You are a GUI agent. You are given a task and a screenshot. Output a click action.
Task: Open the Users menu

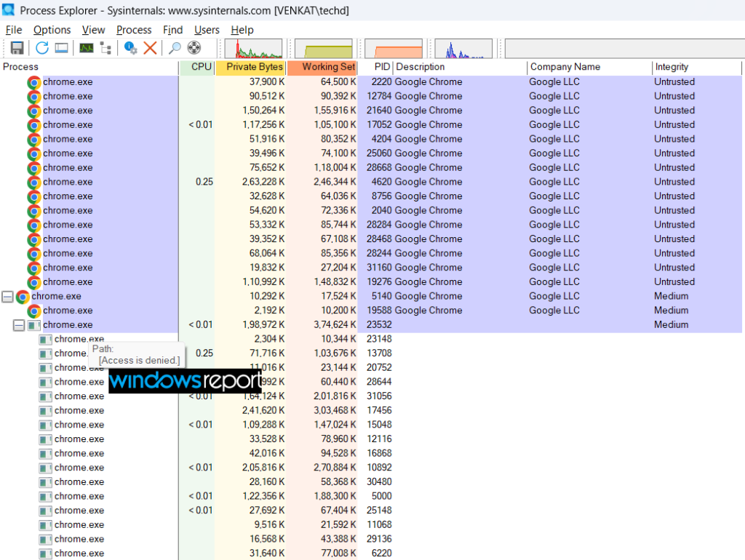click(207, 30)
